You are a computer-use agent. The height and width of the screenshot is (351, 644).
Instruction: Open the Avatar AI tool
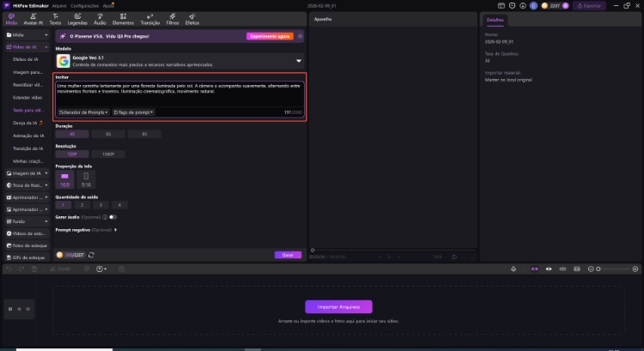33,19
